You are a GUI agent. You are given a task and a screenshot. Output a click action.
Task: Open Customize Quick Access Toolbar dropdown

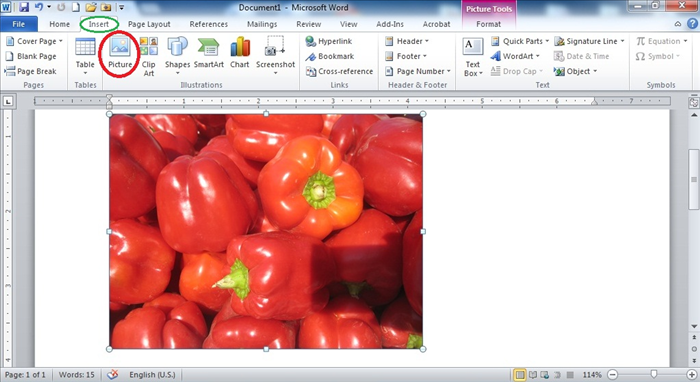[x=121, y=7]
